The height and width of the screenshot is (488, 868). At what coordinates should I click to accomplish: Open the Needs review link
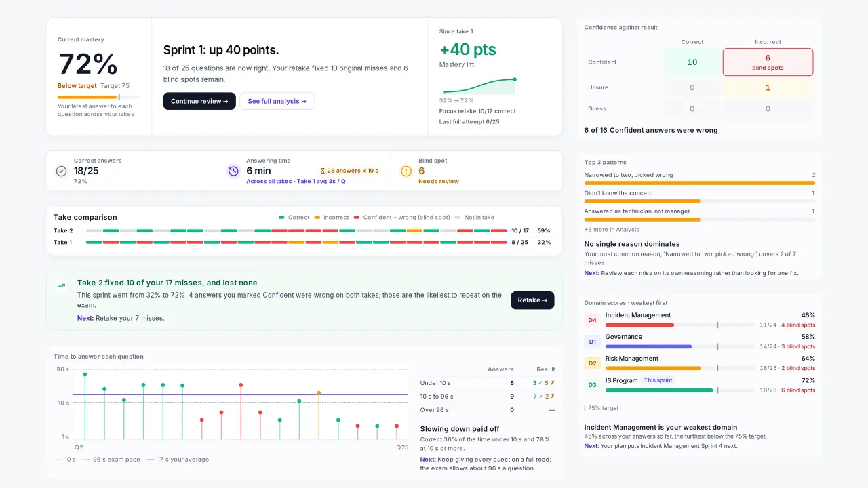[439, 182]
